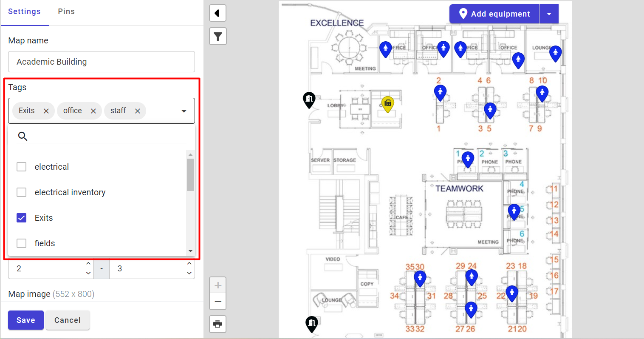The image size is (644, 339).
Task: Collapse the Tags dropdown arrow
Action: [184, 111]
